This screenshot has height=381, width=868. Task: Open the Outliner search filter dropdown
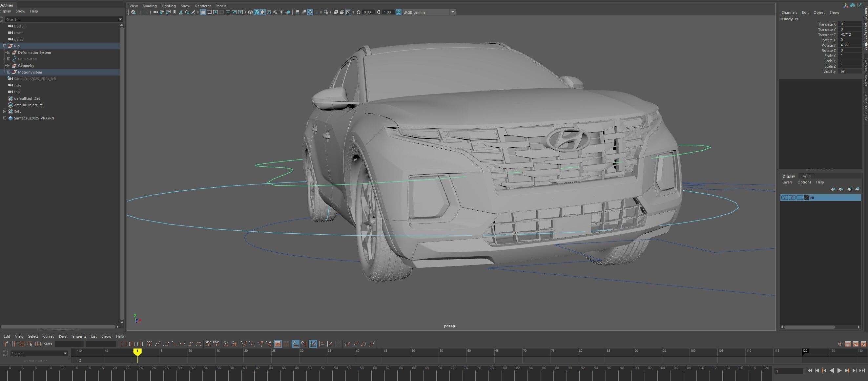120,20
